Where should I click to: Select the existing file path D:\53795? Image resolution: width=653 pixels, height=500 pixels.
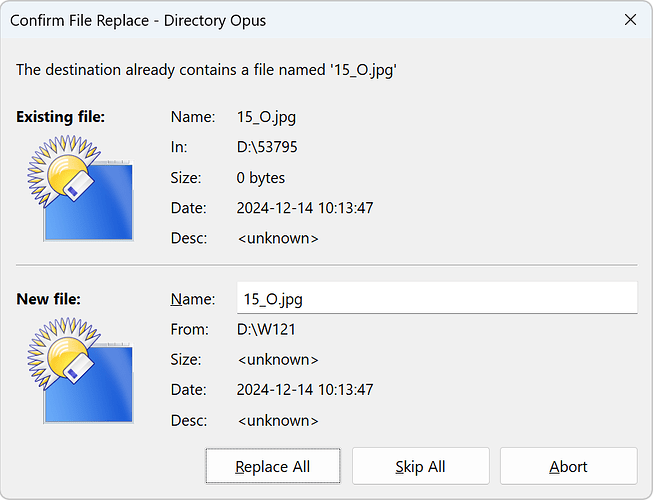tap(267, 147)
